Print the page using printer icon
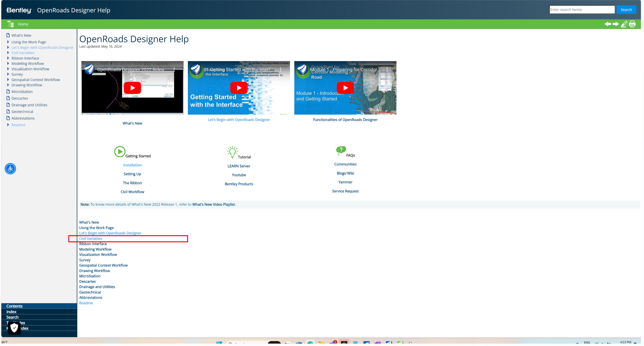 [x=632, y=24]
